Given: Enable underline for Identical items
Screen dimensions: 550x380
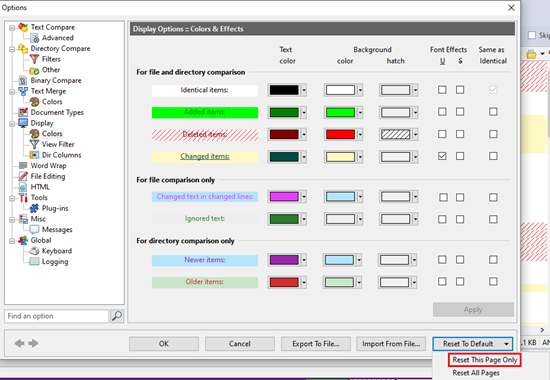Looking at the screenshot, I should [x=442, y=90].
